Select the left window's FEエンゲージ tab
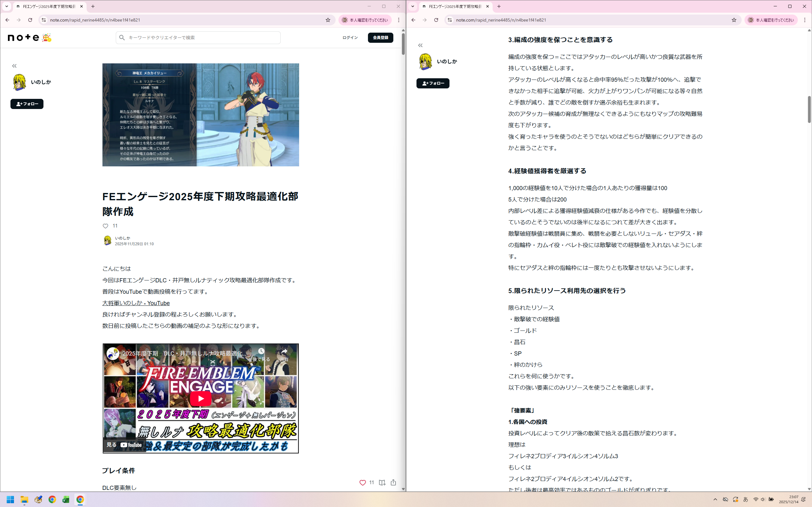This screenshot has height=507, width=812. [49, 6]
